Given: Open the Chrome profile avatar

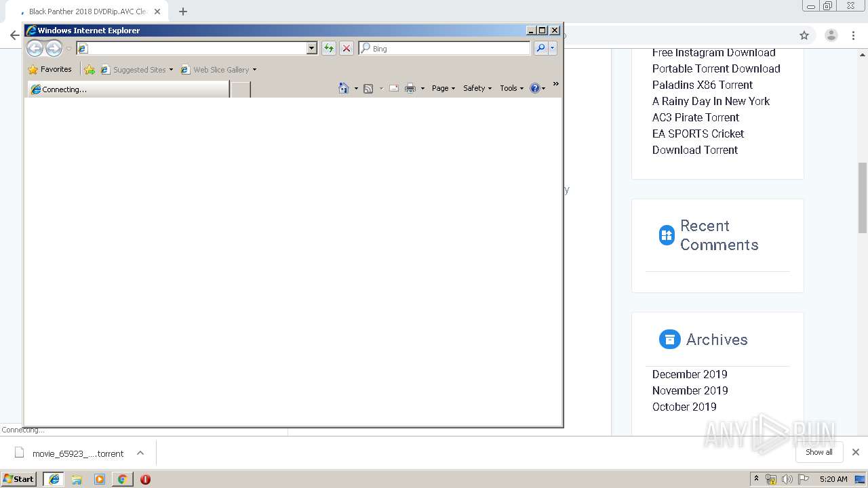Looking at the screenshot, I should click(831, 35).
